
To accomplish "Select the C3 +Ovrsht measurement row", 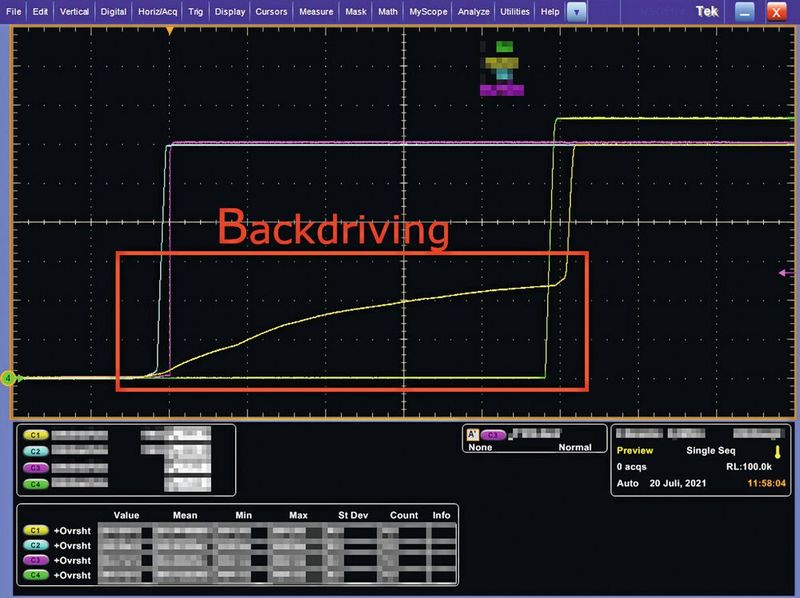I will click(239, 560).
